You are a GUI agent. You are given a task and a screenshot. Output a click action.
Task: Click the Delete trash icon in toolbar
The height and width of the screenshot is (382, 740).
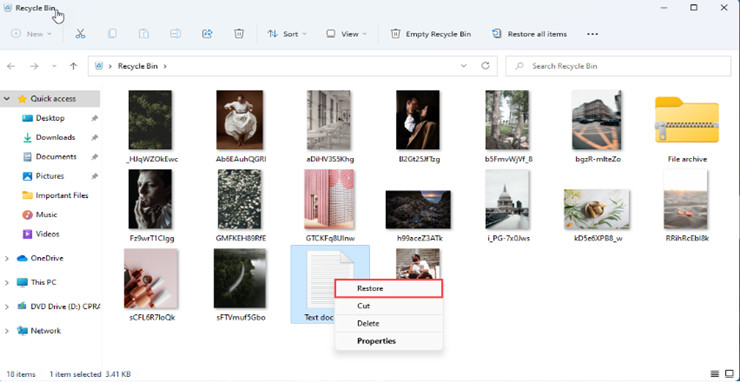tap(239, 34)
